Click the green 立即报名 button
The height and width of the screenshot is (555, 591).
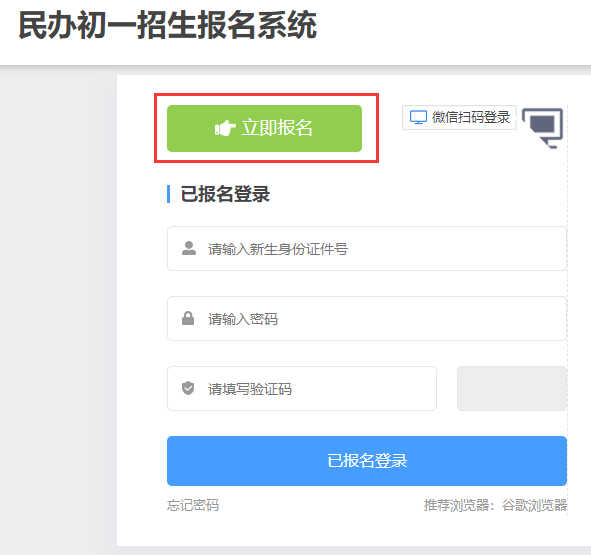point(264,129)
